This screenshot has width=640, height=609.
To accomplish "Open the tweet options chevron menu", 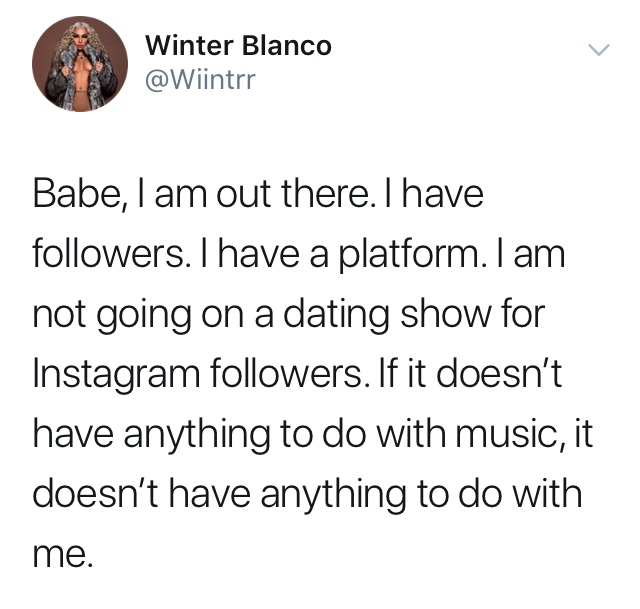I will [x=598, y=50].
